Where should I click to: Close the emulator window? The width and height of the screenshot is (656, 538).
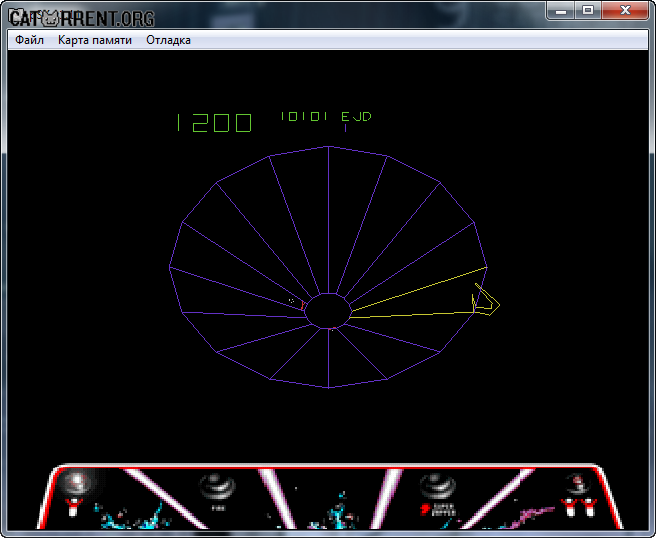[625, 10]
